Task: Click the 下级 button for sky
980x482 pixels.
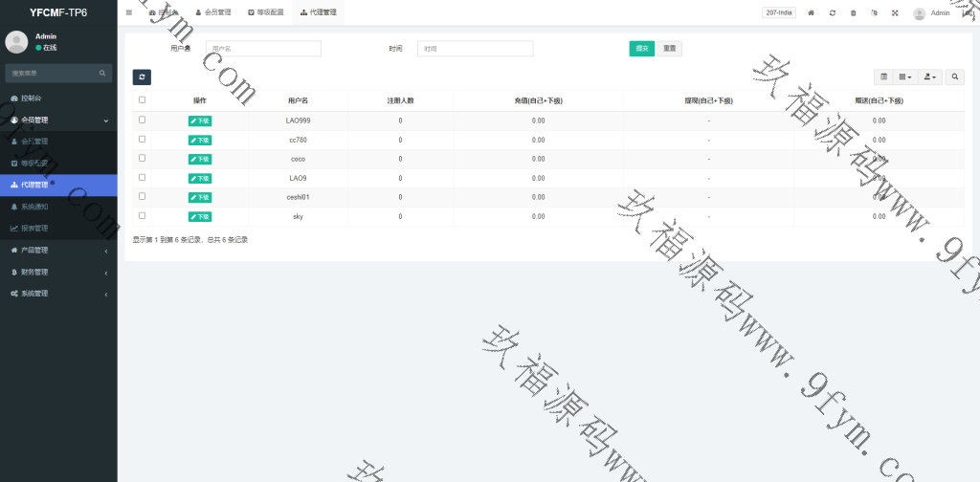Action: click(x=200, y=217)
